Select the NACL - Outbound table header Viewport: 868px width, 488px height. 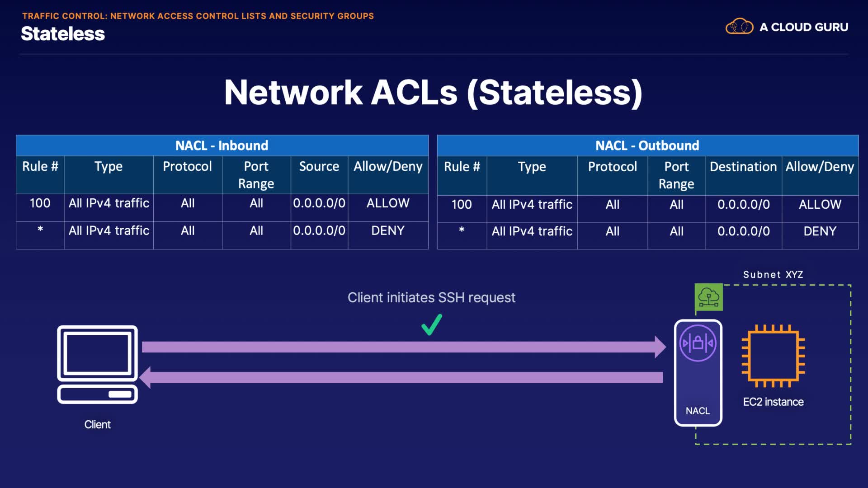(647, 145)
